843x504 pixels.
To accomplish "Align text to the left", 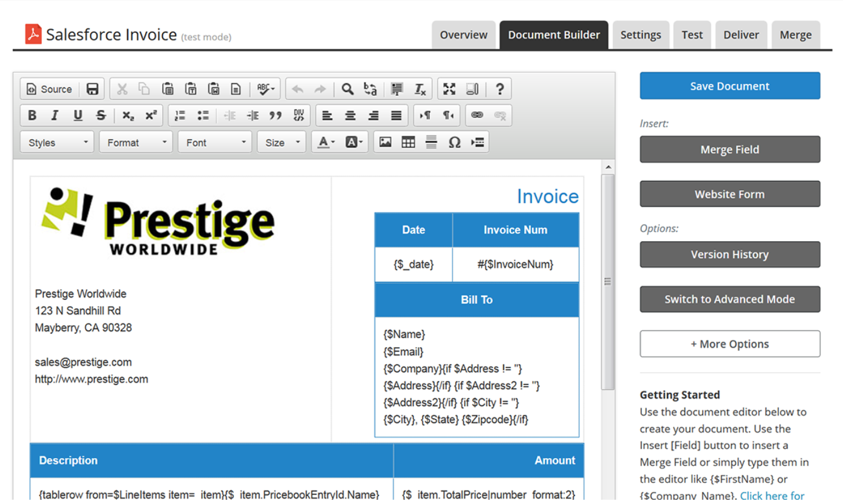I will tap(327, 115).
